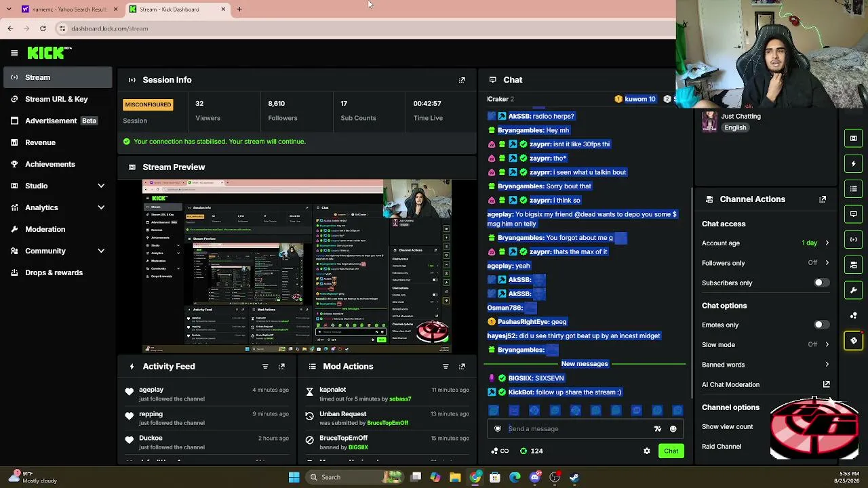Open File Explorer from the taskbar
The width and height of the screenshot is (868, 488).
pos(455,477)
